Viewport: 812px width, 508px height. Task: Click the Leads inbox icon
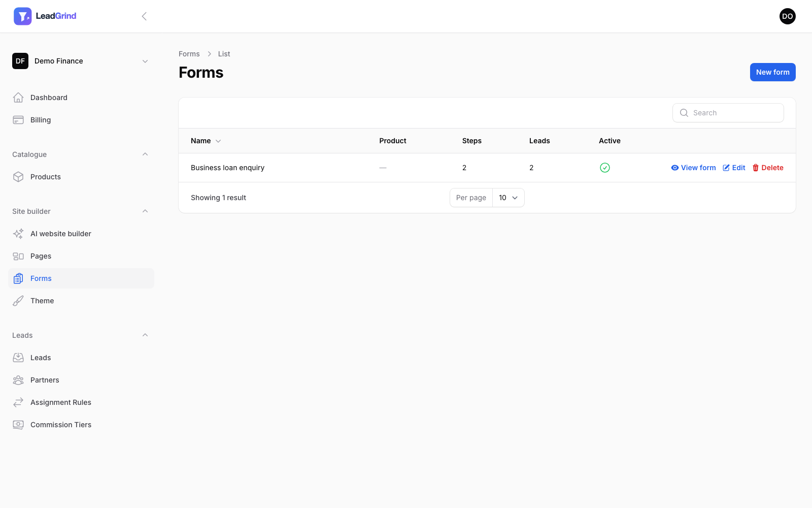point(18,358)
